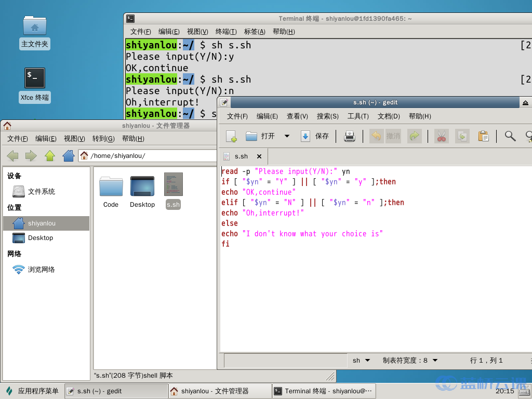Click the home icon in file manager toolbar
This screenshot has width=532, height=399.
pyautogui.click(x=68, y=156)
